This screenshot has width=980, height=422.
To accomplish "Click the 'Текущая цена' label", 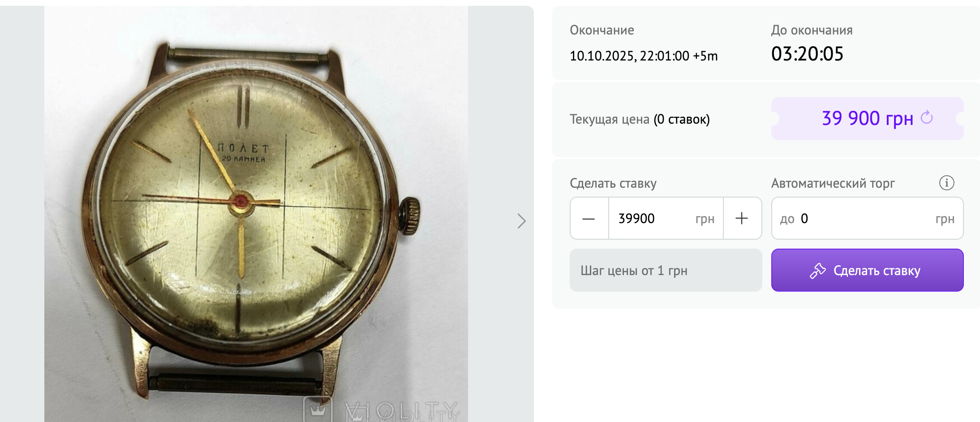I will pyautogui.click(x=609, y=120).
